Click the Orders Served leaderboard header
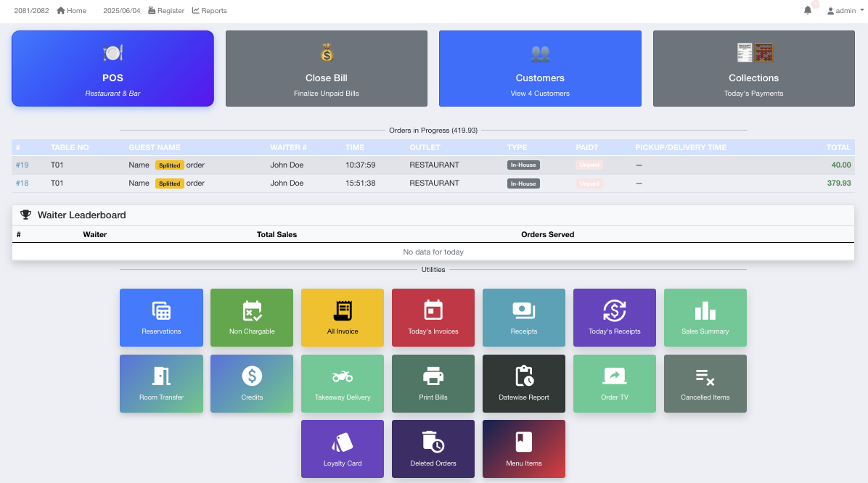The image size is (868, 483). click(x=547, y=234)
